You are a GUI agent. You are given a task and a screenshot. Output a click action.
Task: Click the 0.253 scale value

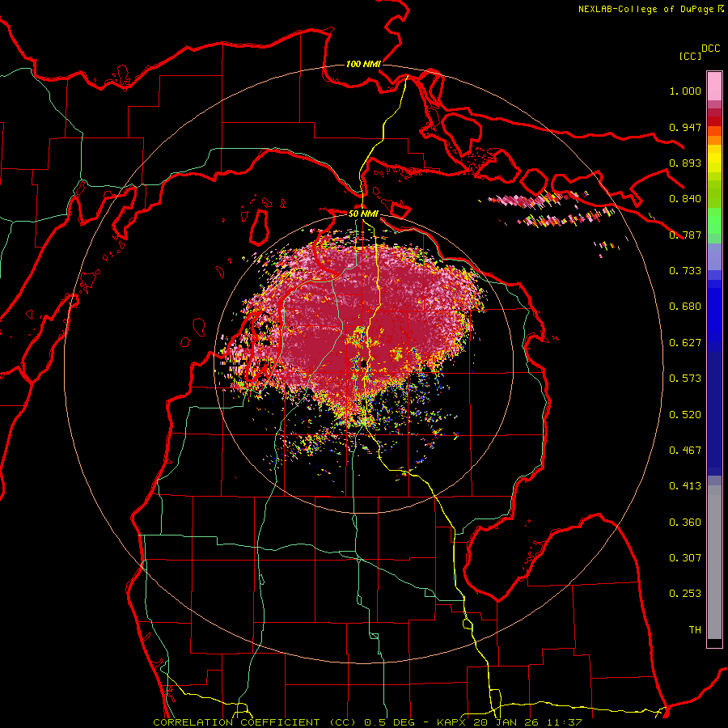click(x=685, y=594)
